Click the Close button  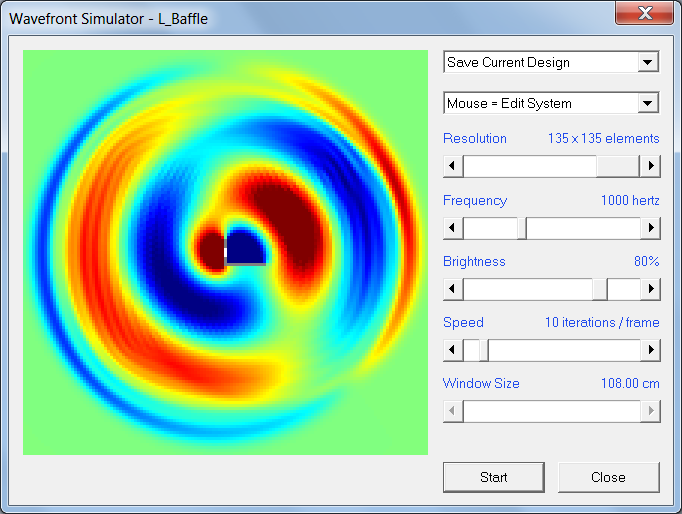point(608,477)
